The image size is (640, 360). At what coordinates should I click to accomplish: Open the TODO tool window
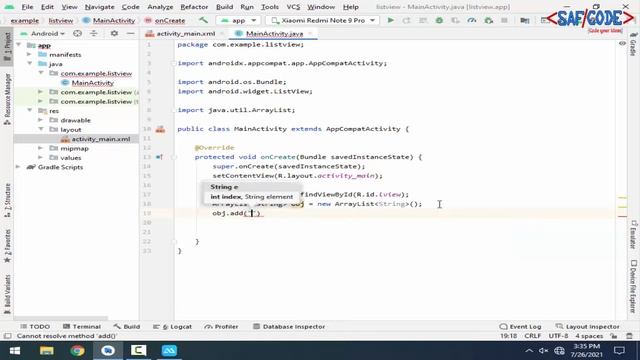(x=35, y=327)
